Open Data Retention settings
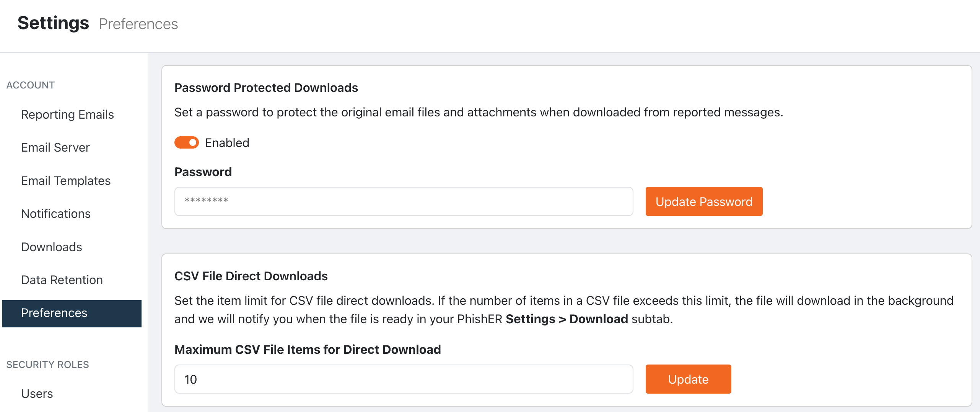 (x=62, y=280)
